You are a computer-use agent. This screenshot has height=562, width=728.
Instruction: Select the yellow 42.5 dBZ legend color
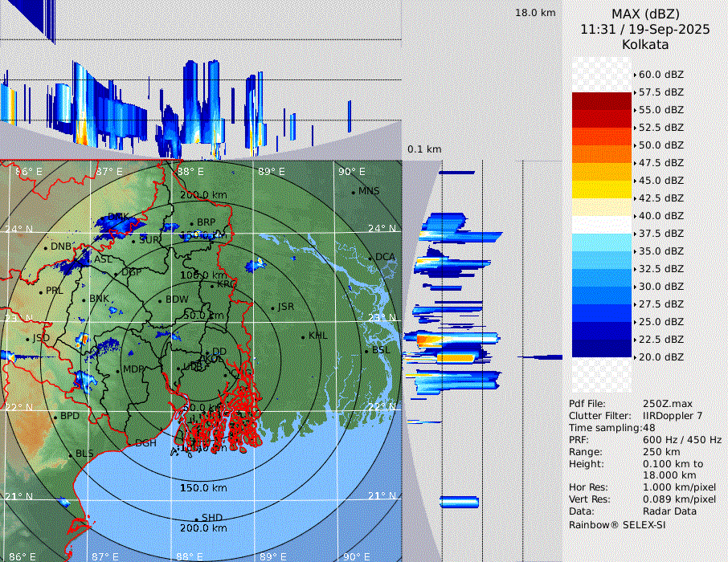(x=602, y=189)
